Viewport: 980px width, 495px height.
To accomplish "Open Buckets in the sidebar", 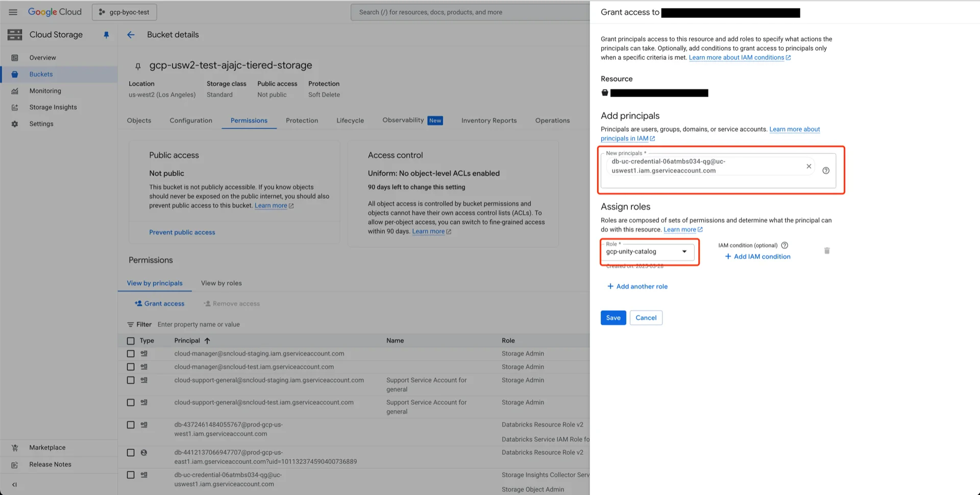I will pyautogui.click(x=59, y=74).
